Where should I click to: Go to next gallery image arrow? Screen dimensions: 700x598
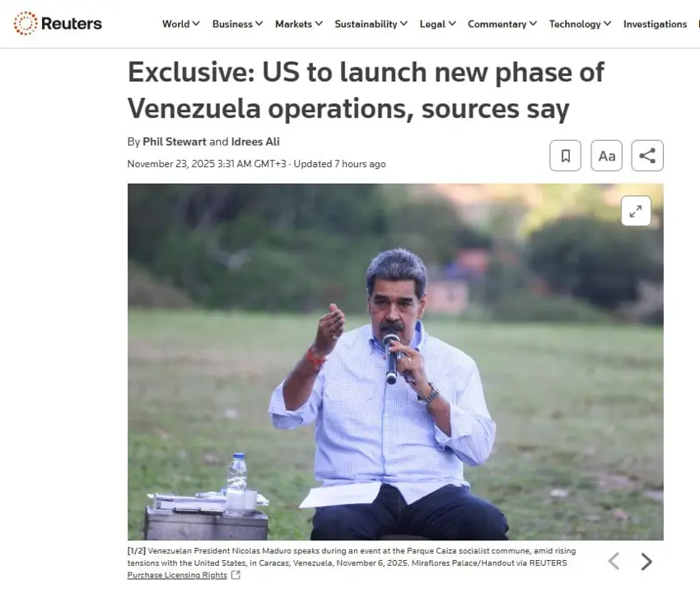point(646,562)
